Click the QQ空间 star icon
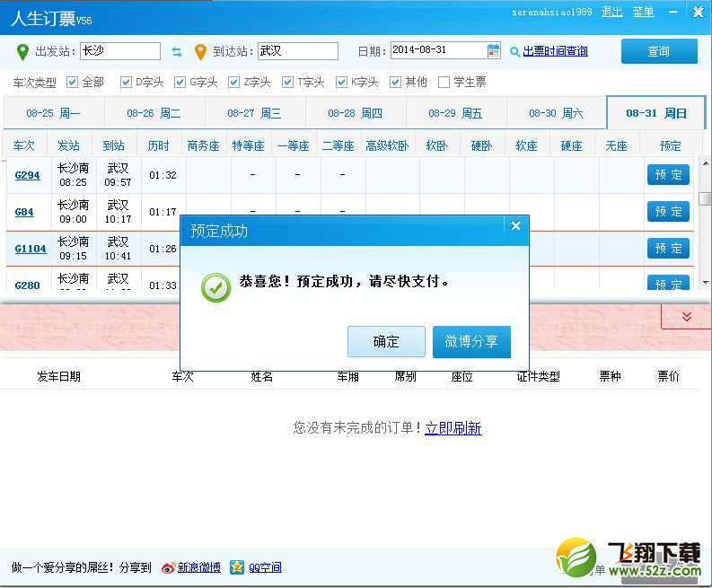Image resolution: width=712 pixels, height=588 pixels. 236,567
